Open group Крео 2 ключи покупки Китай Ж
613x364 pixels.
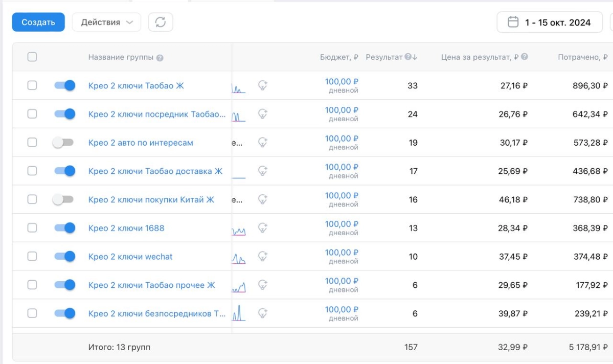click(x=151, y=200)
